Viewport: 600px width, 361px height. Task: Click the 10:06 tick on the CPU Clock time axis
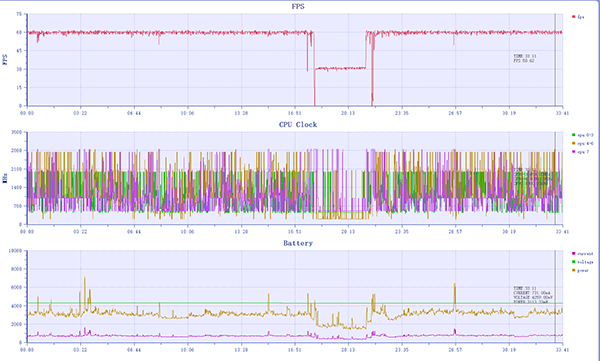[x=187, y=231]
